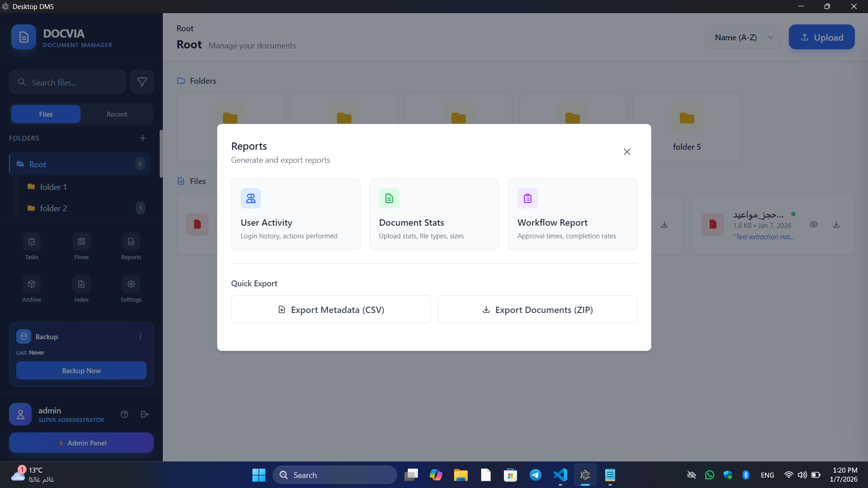Click the Bluetooth tray icon
The height and width of the screenshot is (488, 868).
point(746,475)
